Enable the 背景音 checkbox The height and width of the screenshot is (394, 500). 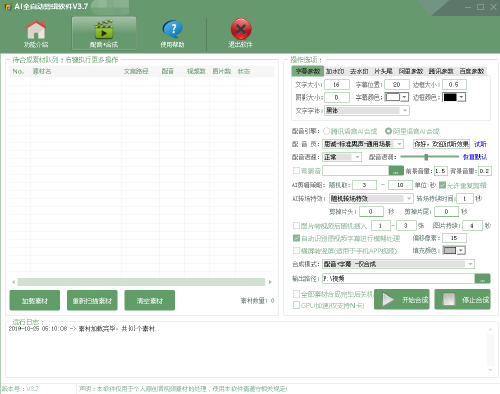[296, 171]
